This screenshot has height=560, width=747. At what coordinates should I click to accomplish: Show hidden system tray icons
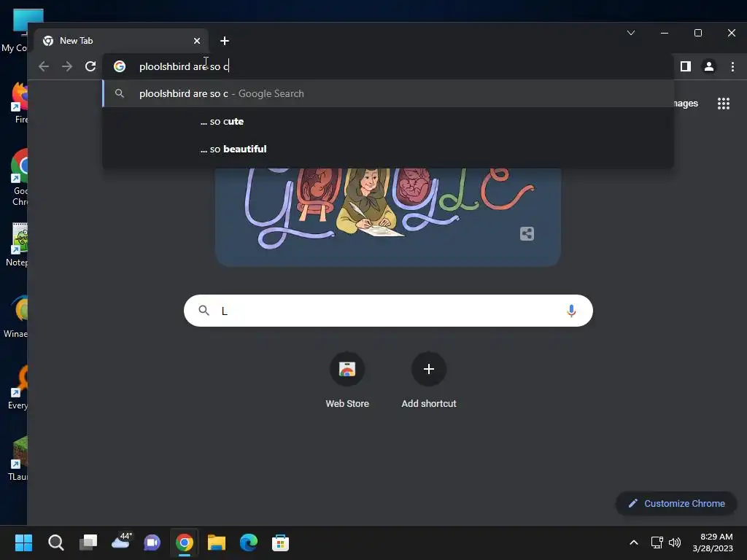pyautogui.click(x=634, y=542)
